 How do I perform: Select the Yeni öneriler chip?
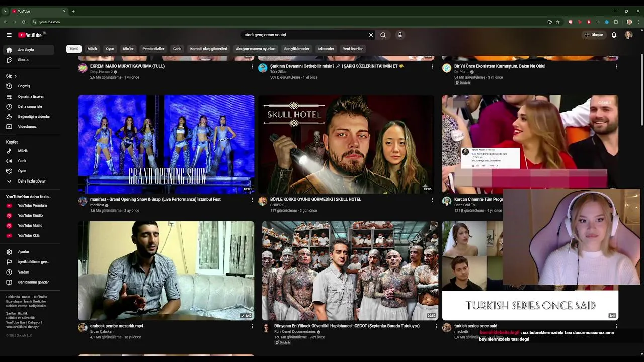click(353, 49)
